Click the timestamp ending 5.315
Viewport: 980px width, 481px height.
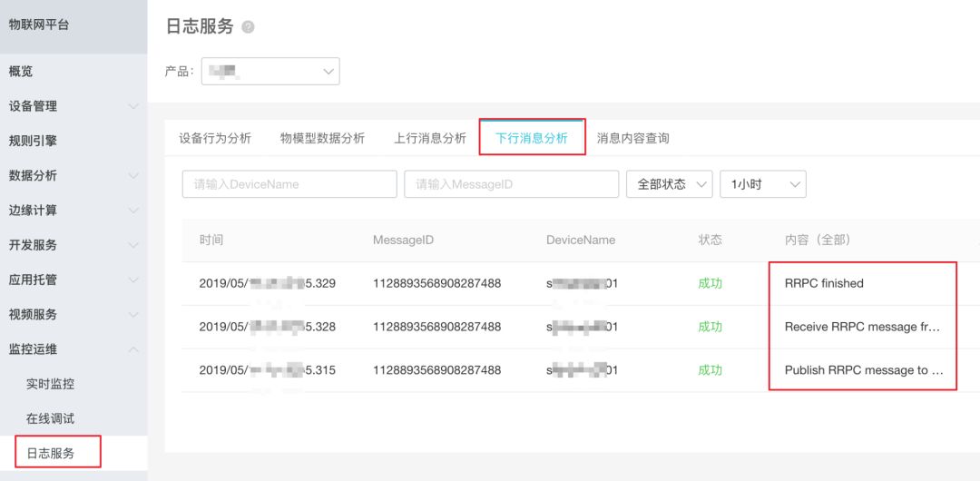[x=268, y=370]
